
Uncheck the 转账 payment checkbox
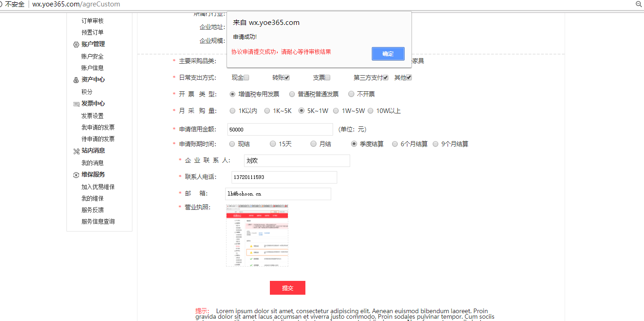coord(287,77)
